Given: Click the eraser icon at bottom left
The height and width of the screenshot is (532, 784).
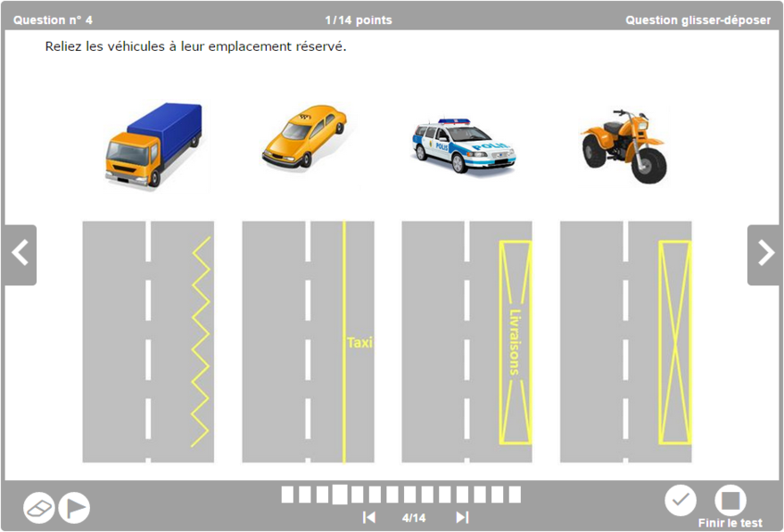Looking at the screenshot, I should click(39, 508).
